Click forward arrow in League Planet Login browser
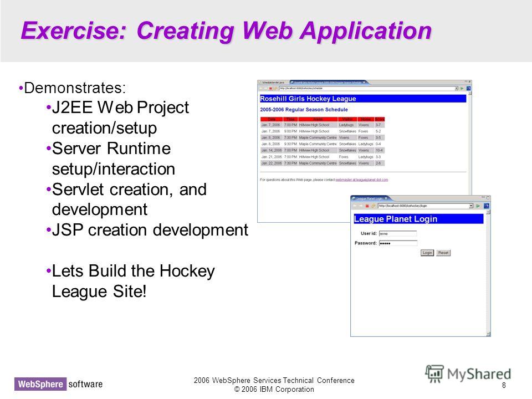The image size is (532, 399). click(361, 206)
